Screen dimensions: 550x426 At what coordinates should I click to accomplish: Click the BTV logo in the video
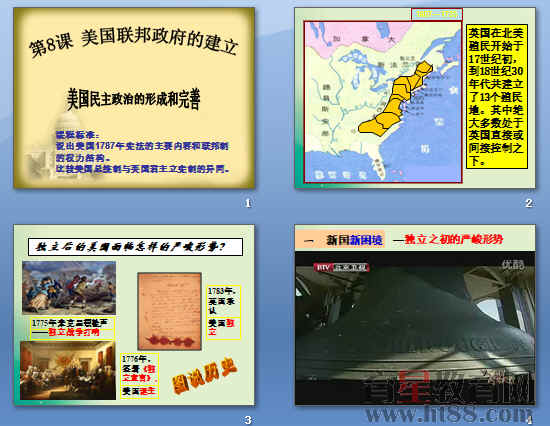click(x=323, y=268)
